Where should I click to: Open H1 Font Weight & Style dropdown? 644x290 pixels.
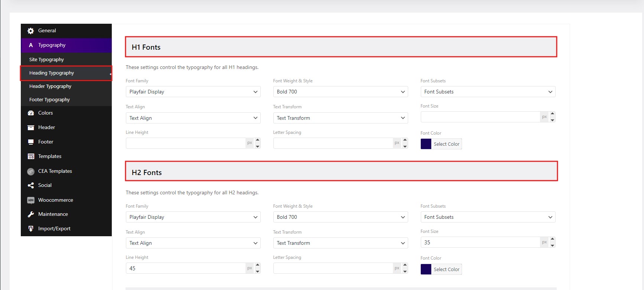(x=341, y=92)
